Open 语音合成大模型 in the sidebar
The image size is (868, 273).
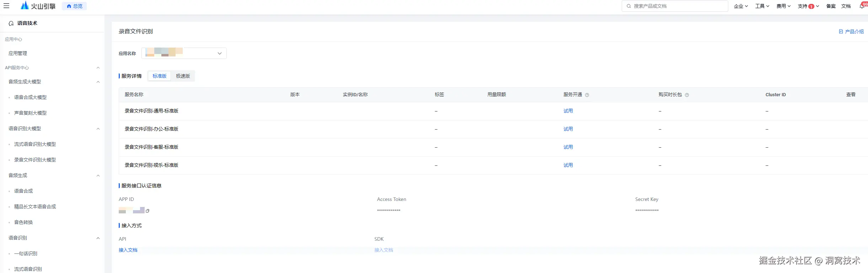(x=30, y=97)
